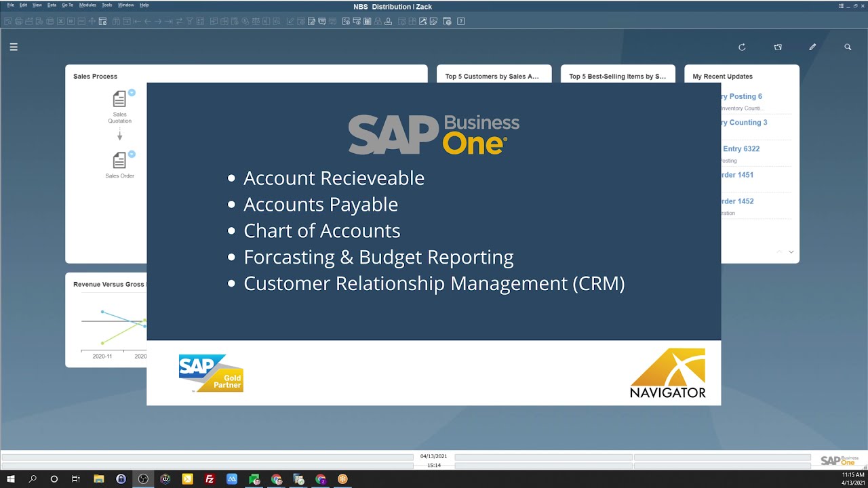Click the status bar time 15:14
This screenshot has height=488, width=868.
pyautogui.click(x=434, y=466)
